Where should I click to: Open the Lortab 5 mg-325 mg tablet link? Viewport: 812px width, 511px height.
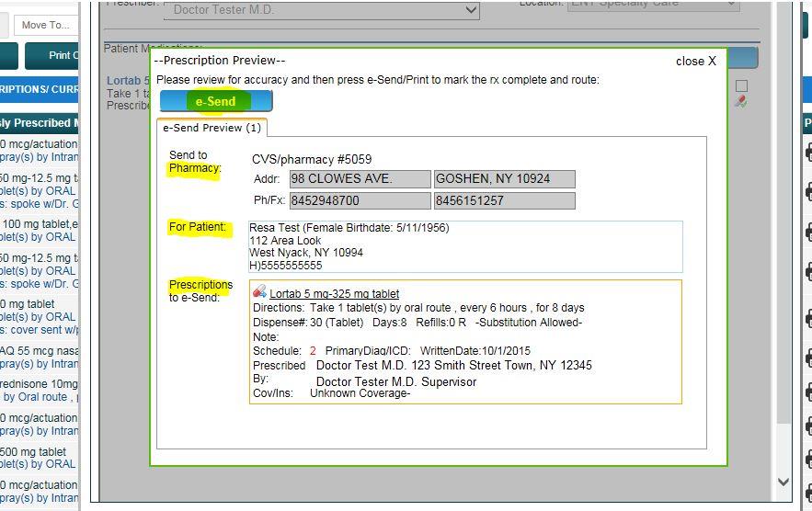334,294
